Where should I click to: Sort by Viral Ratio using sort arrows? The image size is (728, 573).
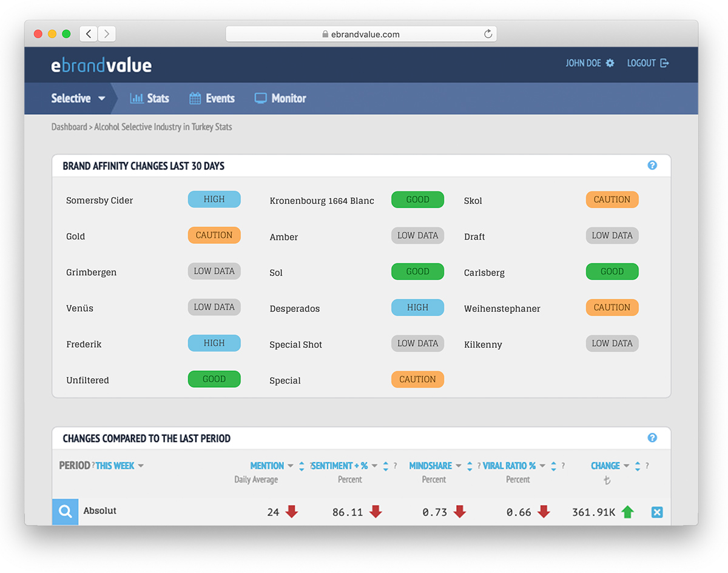coord(553,466)
